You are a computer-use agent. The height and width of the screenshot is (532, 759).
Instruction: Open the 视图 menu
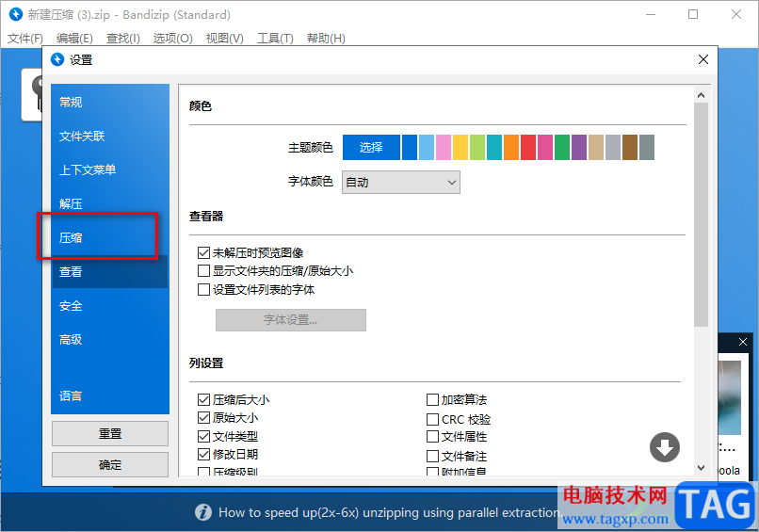coord(225,39)
